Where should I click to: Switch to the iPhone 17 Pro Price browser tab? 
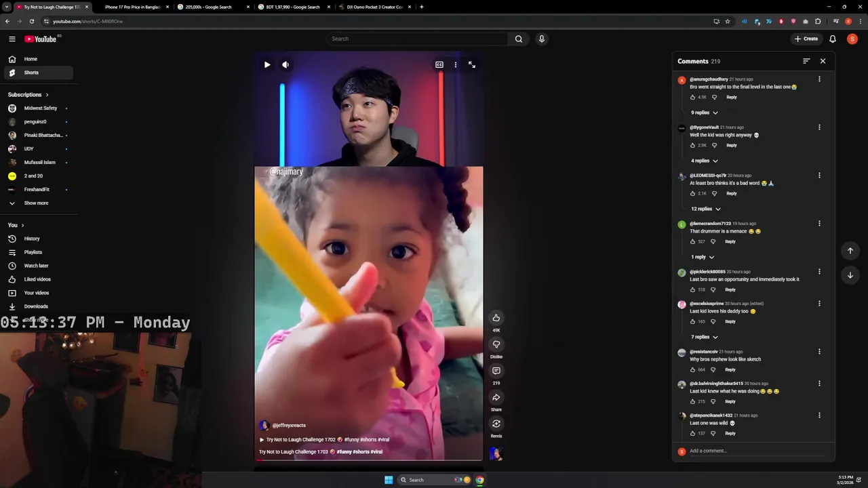point(132,7)
